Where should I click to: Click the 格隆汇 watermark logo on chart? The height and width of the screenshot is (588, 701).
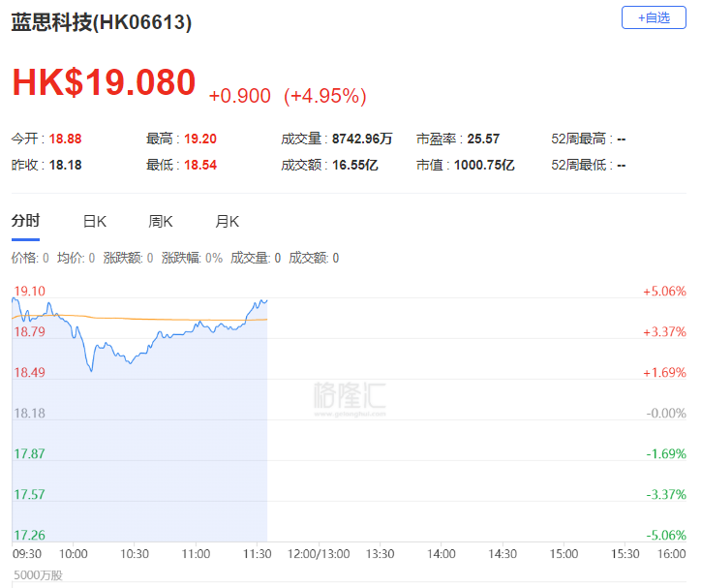[350, 398]
